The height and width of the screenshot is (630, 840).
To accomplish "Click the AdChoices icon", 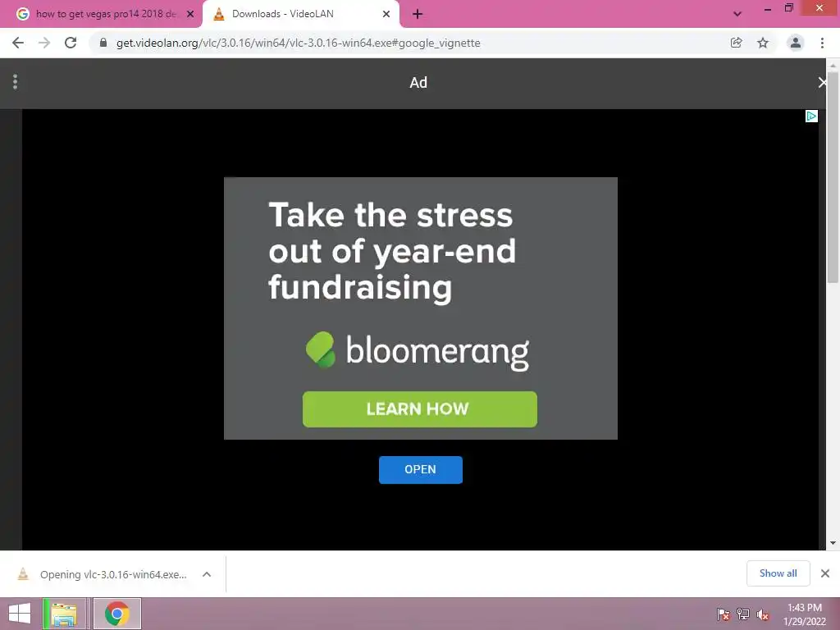I will click(811, 116).
